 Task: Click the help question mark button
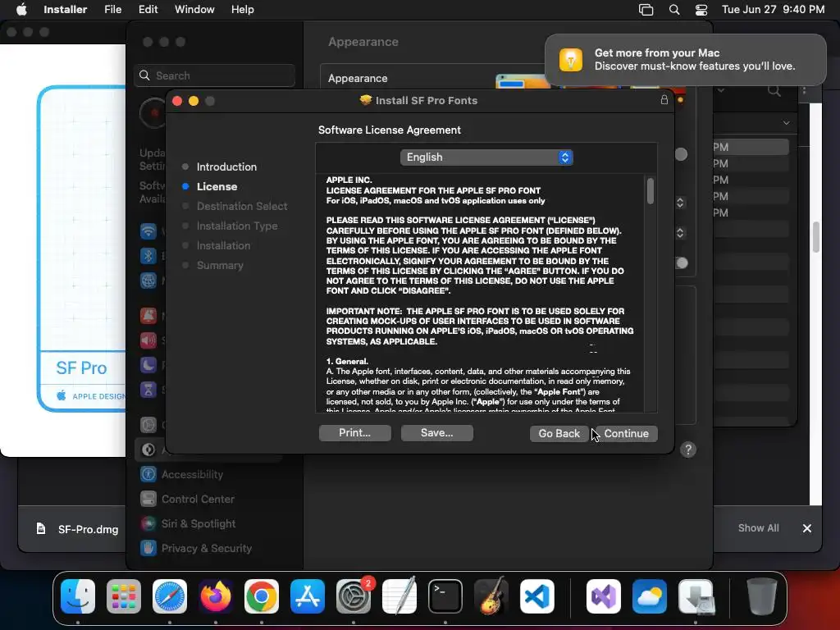[x=688, y=450]
